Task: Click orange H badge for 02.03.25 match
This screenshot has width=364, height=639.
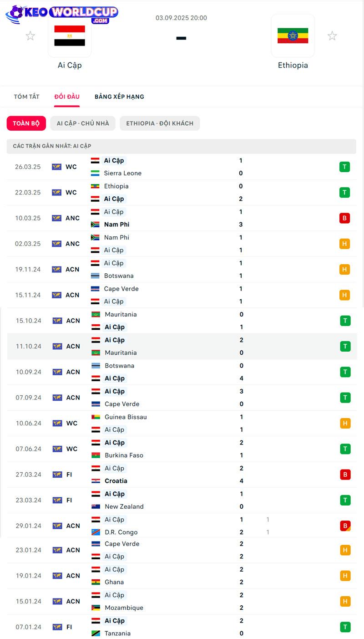Action: point(344,244)
